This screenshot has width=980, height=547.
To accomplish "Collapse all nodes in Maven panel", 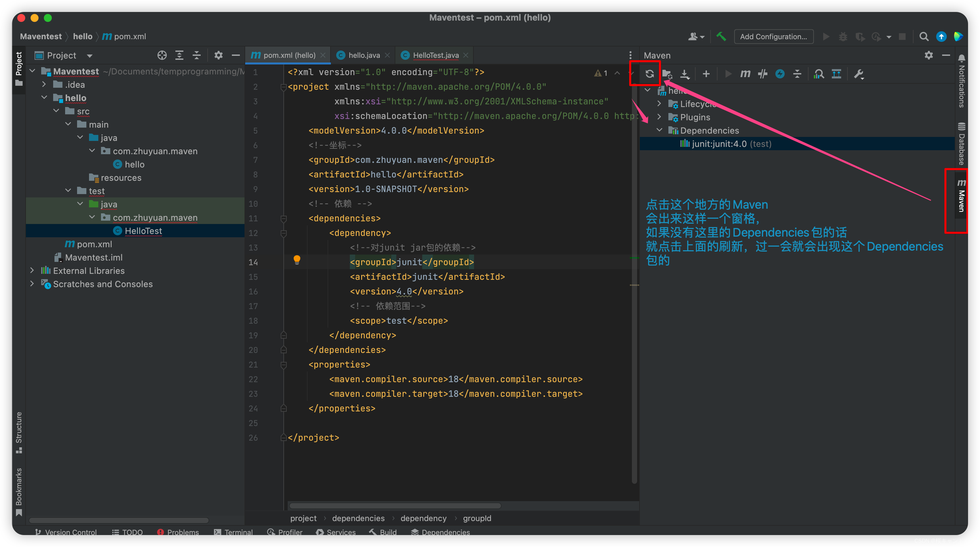I will (x=797, y=74).
